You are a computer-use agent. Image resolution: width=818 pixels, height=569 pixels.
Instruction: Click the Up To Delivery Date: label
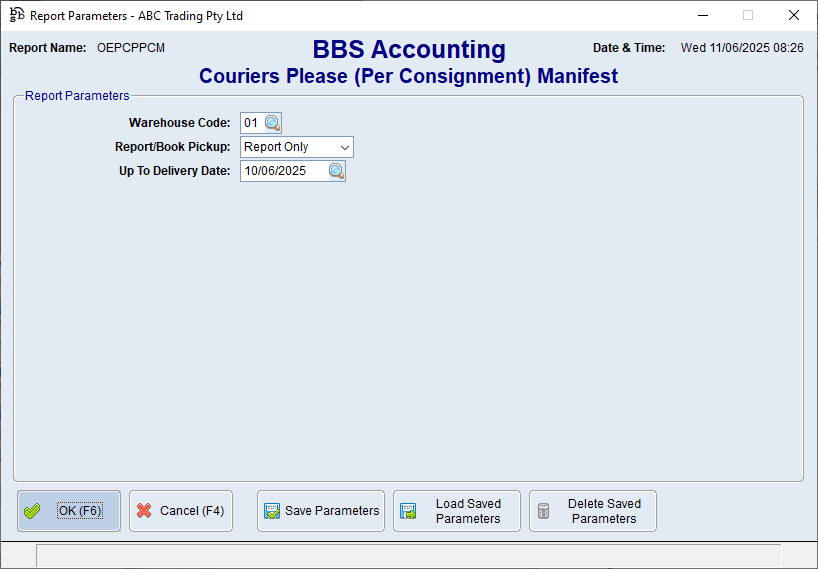click(x=174, y=171)
